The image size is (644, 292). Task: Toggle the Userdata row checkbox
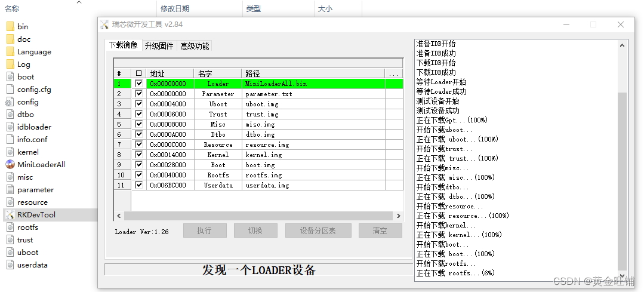139,185
